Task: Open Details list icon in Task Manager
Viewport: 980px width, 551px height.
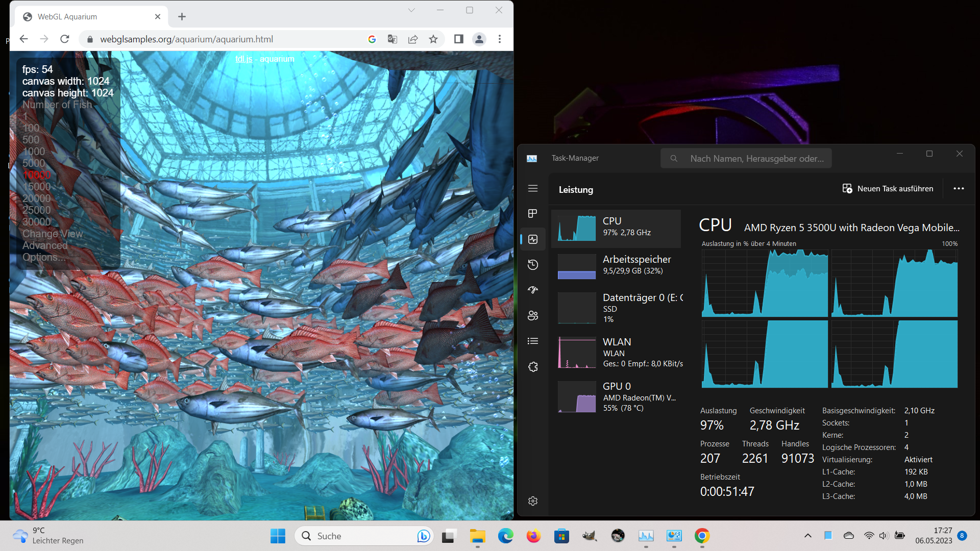Action: 533,341
